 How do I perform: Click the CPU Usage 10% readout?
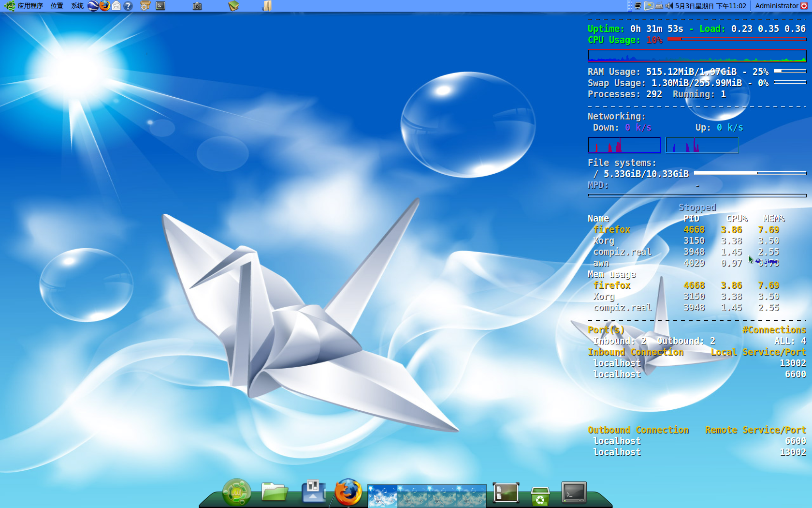tap(625, 40)
